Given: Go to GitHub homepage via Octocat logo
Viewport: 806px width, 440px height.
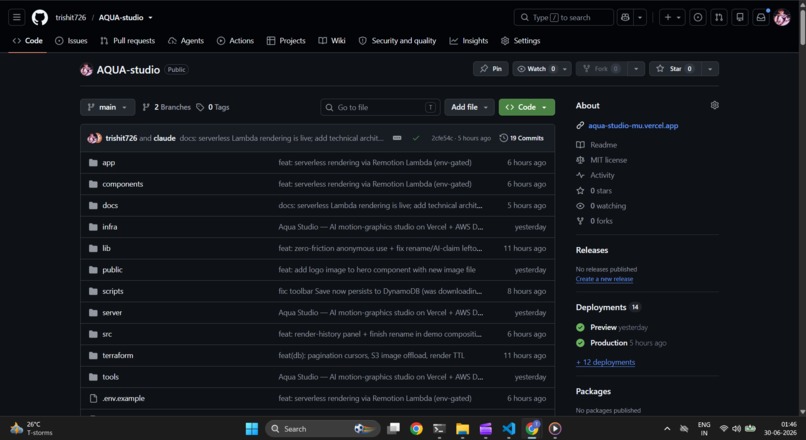Looking at the screenshot, I should (40, 17).
